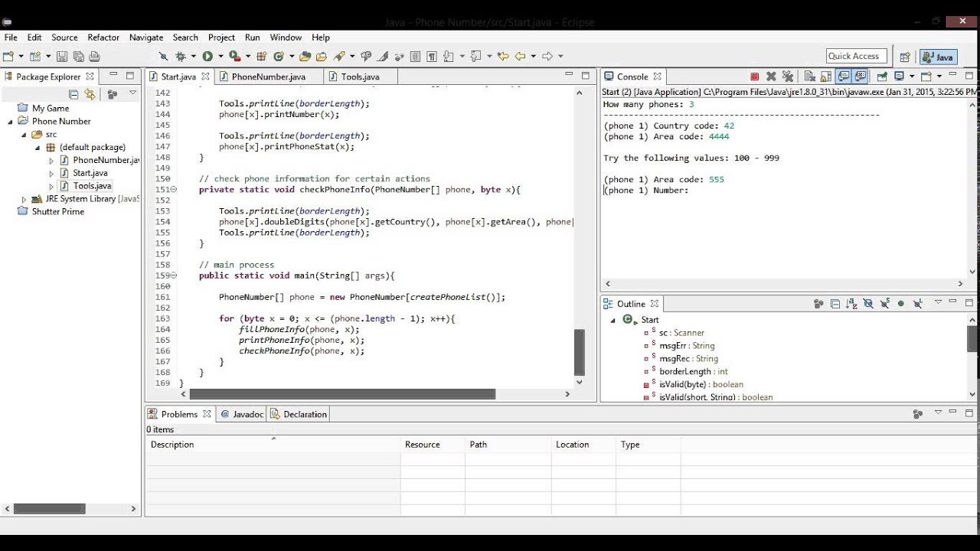Click Collapse All icon in Package Explorer
980x551 pixels.
(73, 94)
